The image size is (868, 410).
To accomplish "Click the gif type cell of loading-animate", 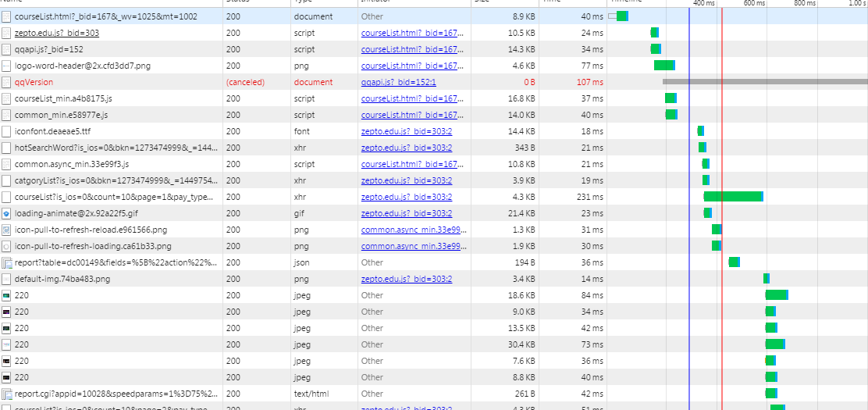I will (299, 213).
